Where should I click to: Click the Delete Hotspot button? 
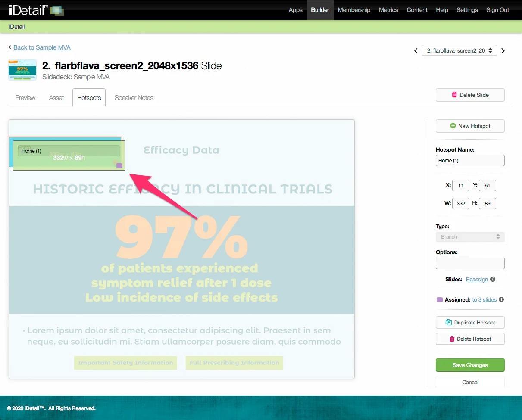470,339
